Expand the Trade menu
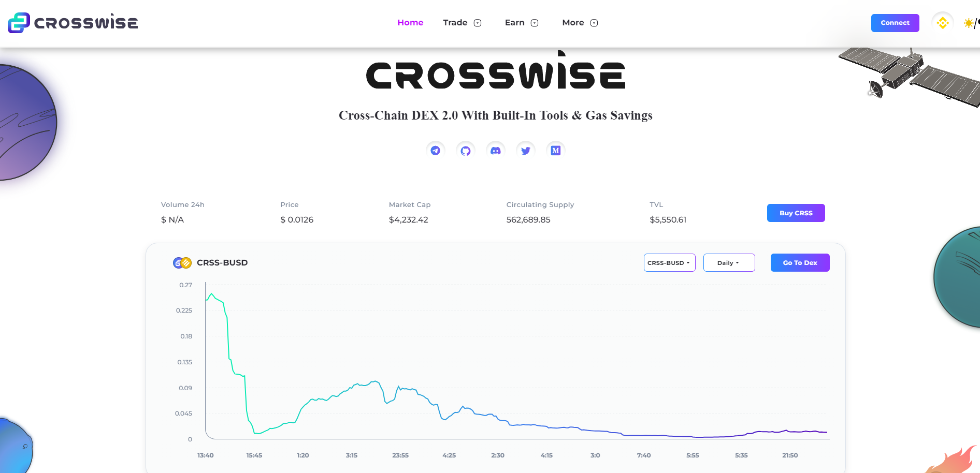Screen dimensions: 980x473 tap(462, 23)
